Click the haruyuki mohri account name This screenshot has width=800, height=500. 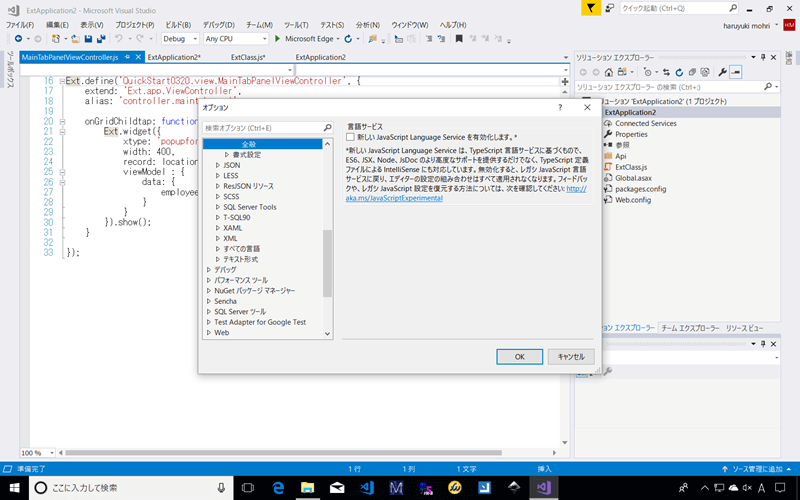point(746,26)
